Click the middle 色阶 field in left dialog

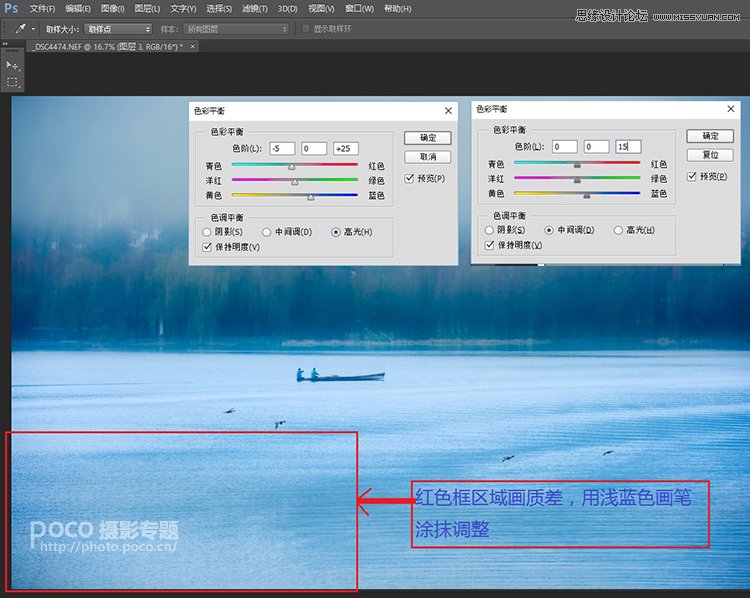(x=314, y=148)
